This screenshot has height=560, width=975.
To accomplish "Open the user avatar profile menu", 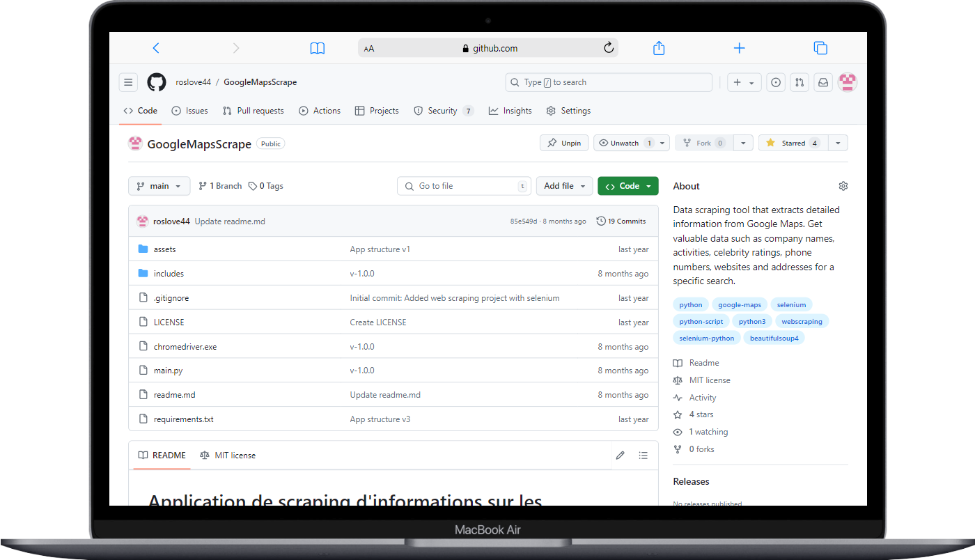I will pos(848,82).
